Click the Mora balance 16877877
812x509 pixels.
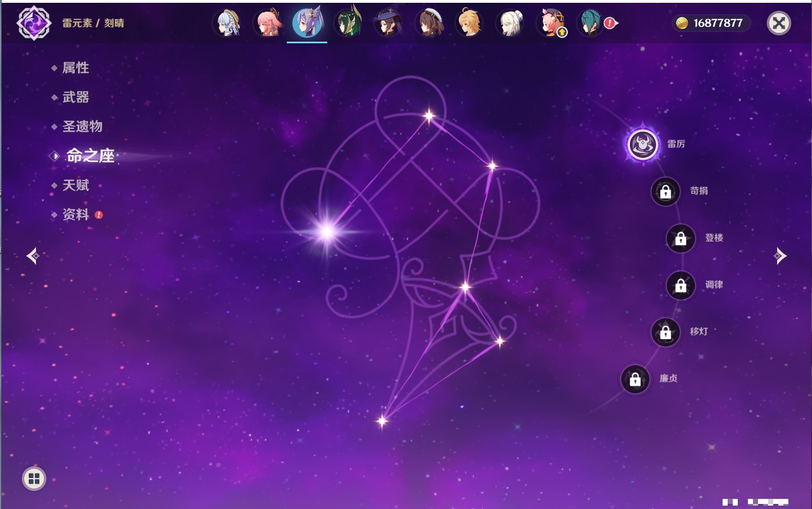[x=718, y=23]
